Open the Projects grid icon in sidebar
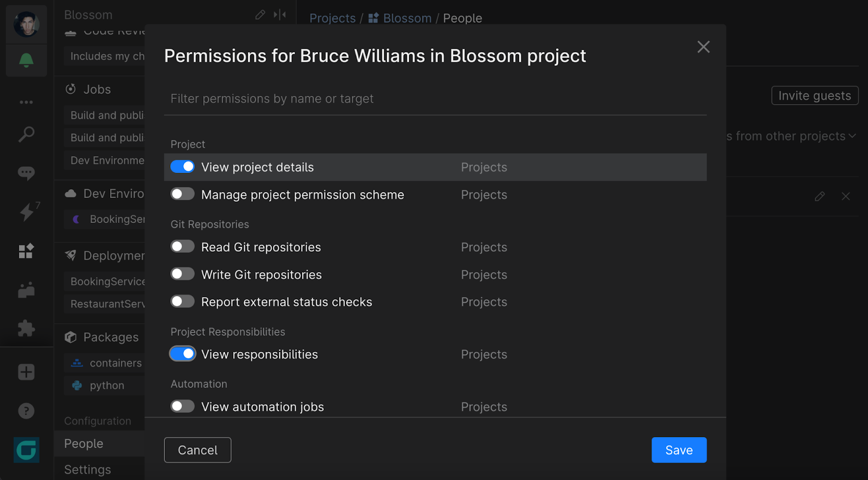 point(26,251)
